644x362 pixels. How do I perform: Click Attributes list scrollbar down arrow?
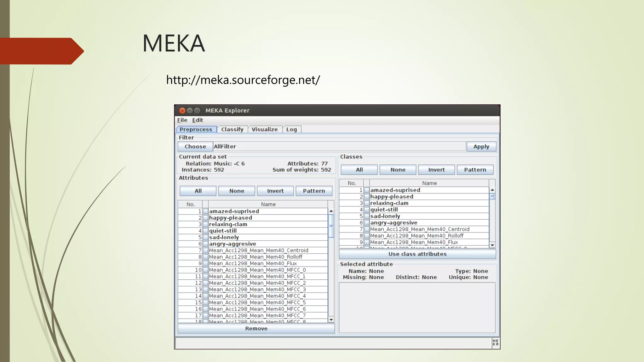coord(331,320)
